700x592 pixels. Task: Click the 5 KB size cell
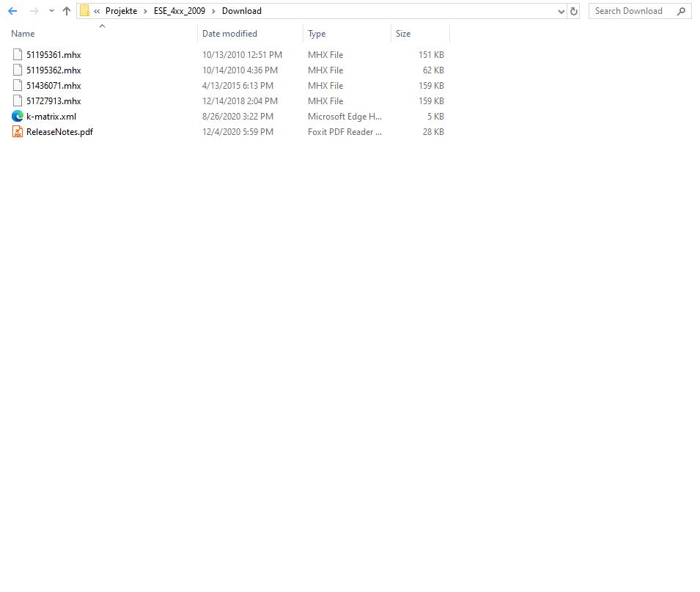tap(435, 117)
